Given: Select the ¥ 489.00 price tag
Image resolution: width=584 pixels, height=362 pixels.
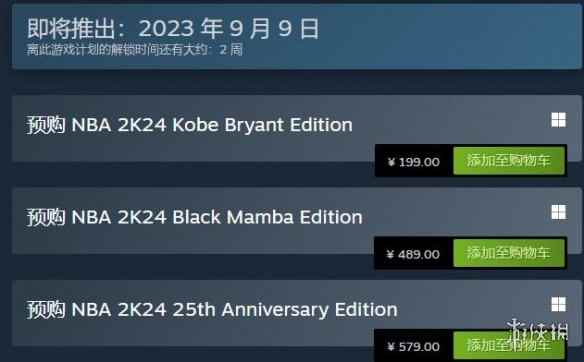Looking at the screenshot, I should (x=413, y=254).
